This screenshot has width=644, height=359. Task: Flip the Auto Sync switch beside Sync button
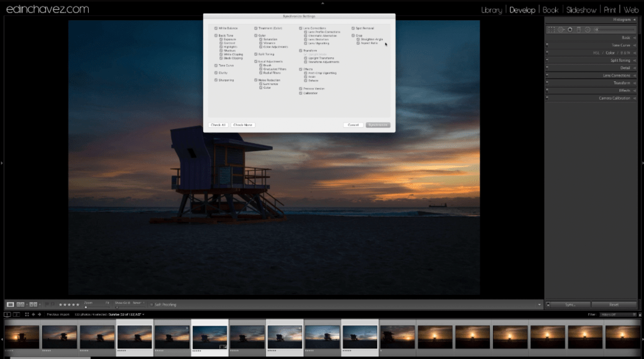548,304
